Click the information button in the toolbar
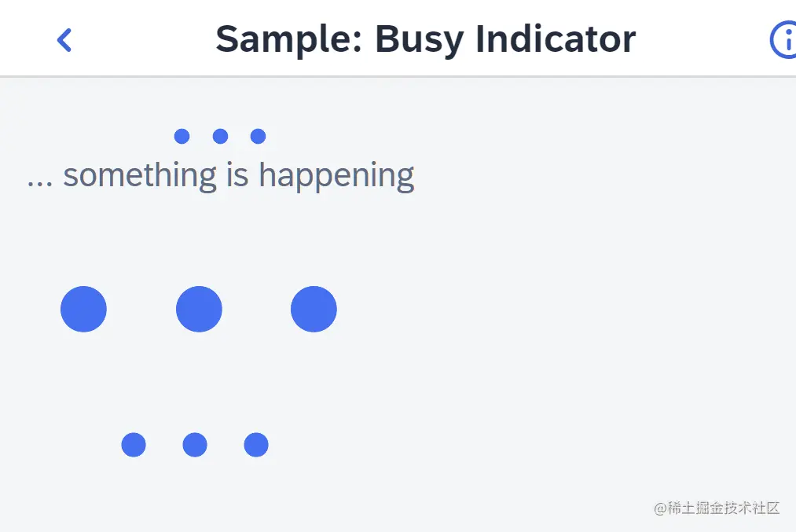 [787, 39]
